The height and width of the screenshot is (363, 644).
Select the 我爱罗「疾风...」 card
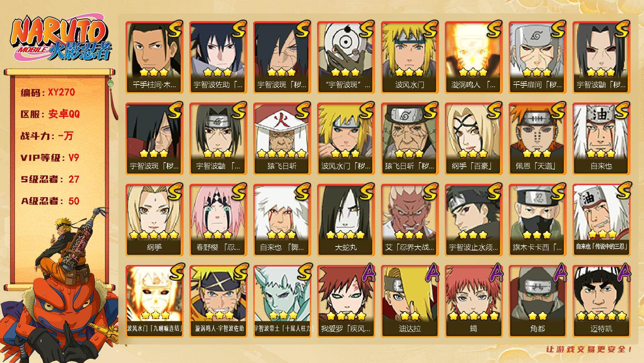coord(346,301)
